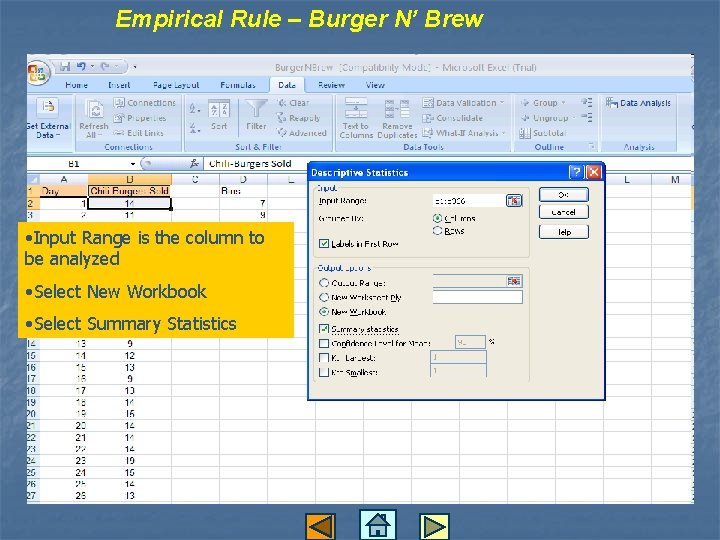Open Get External Data

tap(49, 118)
